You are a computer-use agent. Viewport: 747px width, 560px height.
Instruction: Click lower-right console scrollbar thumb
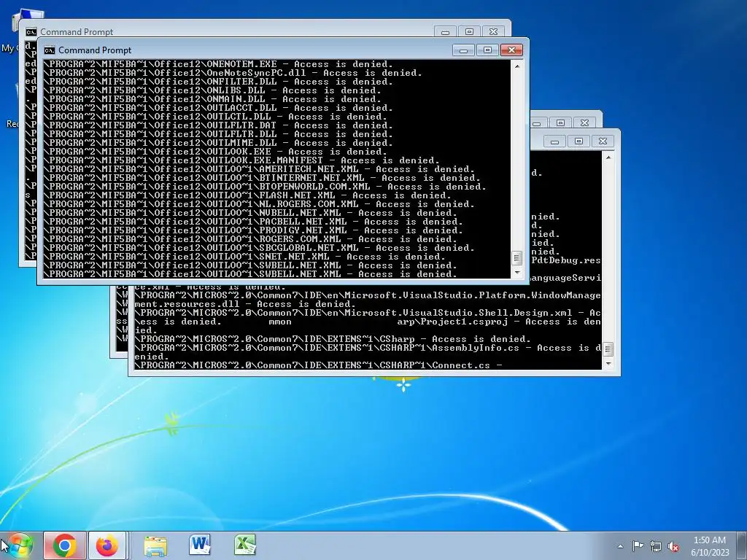608,349
